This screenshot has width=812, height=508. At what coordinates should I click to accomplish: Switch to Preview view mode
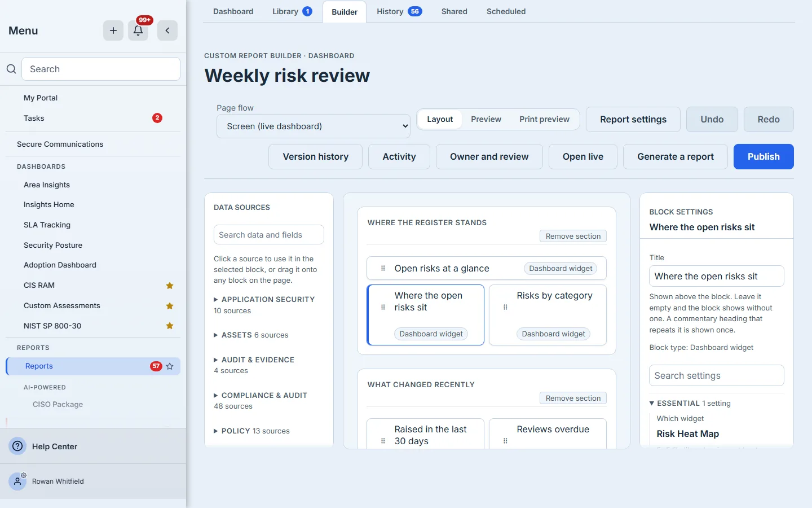pyautogui.click(x=486, y=119)
